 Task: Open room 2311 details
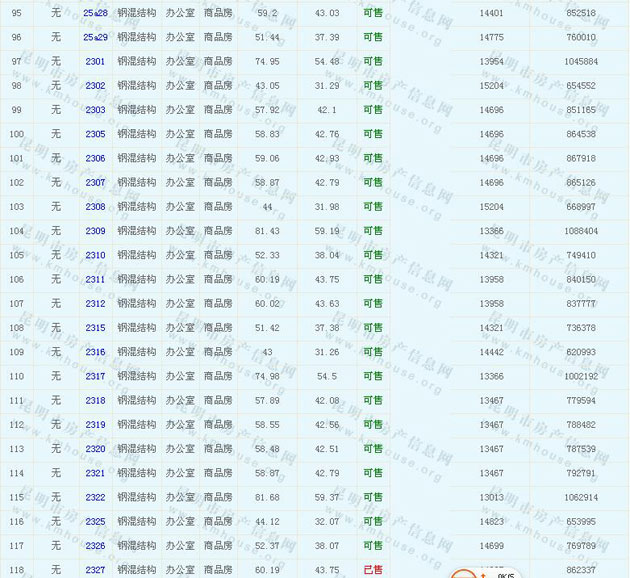pos(95,279)
